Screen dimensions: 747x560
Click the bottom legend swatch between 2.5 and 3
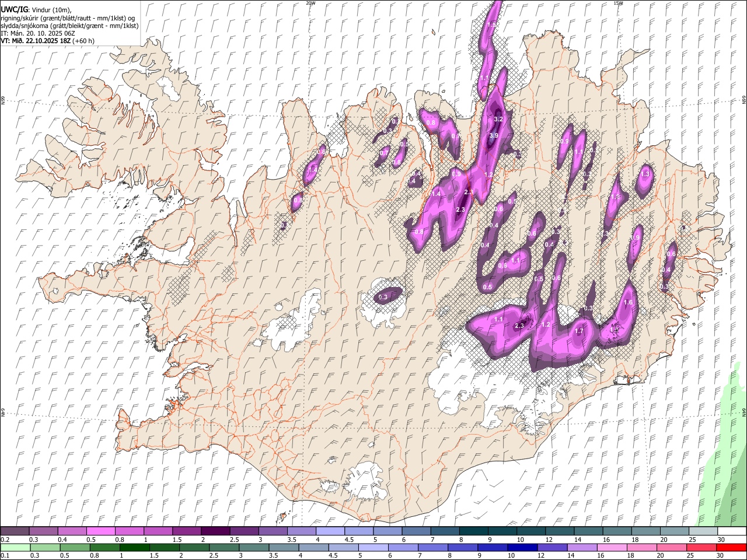click(x=224, y=548)
